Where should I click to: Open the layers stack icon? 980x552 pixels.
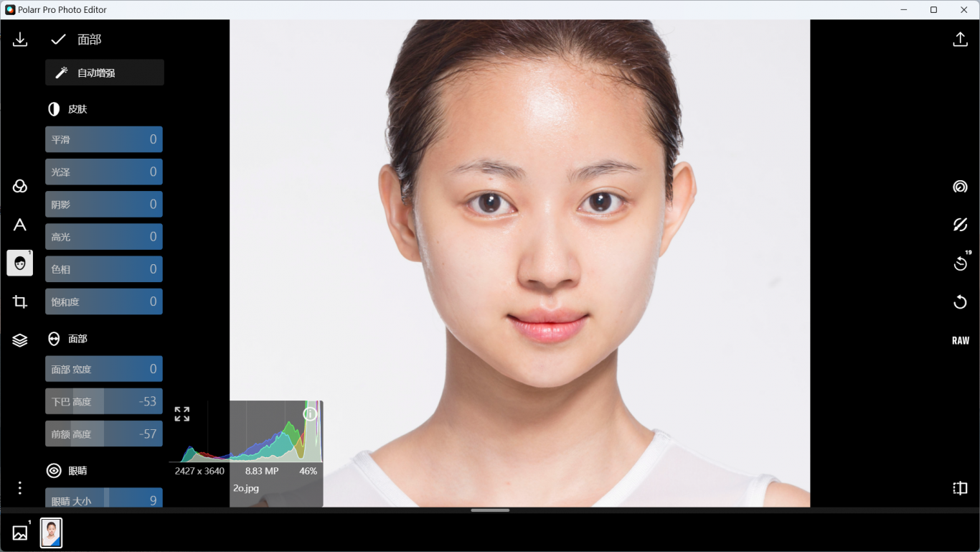pyautogui.click(x=20, y=340)
